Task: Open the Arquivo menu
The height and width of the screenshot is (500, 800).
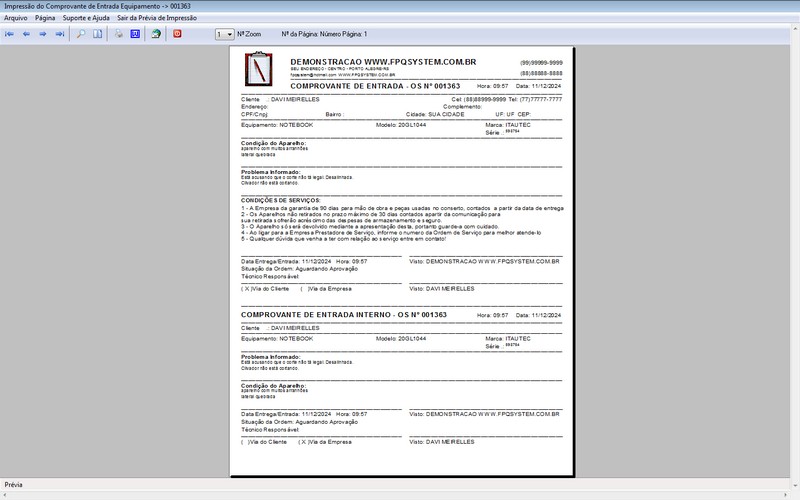Action: click(16, 18)
